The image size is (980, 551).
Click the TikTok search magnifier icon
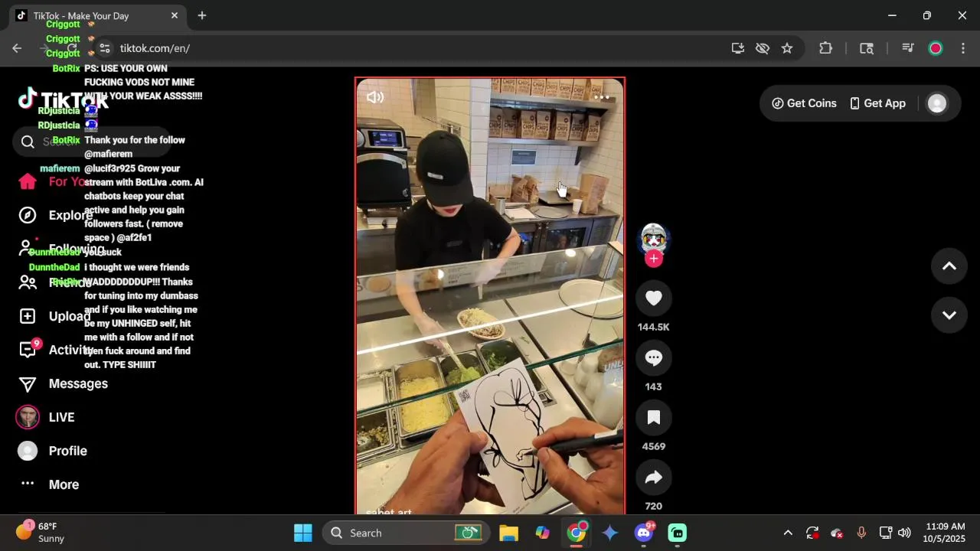click(28, 142)
